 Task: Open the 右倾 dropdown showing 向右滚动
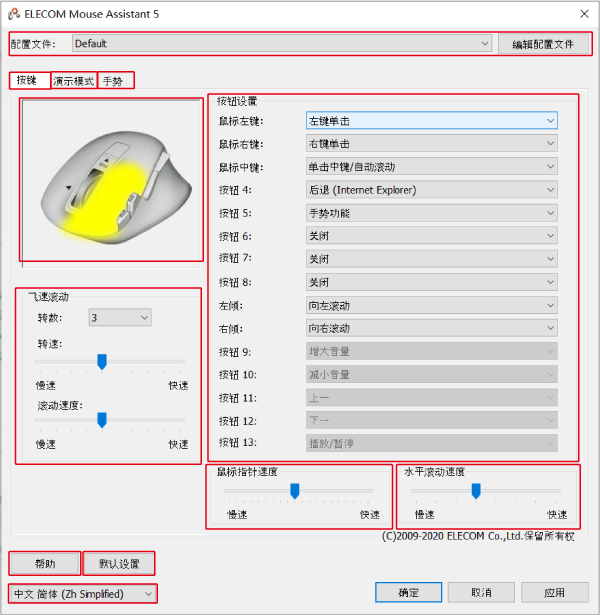pyautogui.click(x=431, y=328)
